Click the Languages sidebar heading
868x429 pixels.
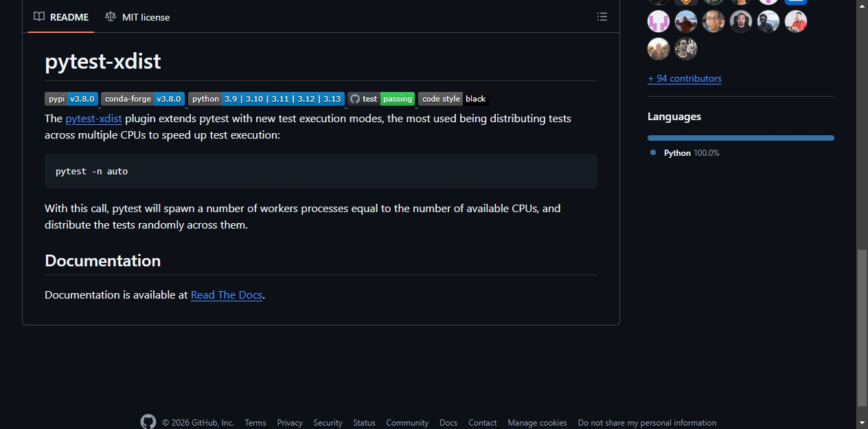click(674, 117)
